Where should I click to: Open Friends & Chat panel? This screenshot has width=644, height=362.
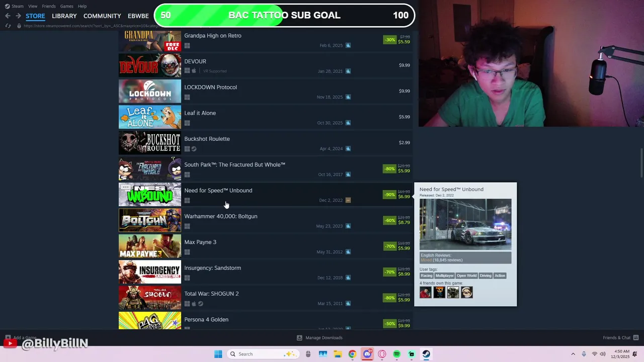621,338
